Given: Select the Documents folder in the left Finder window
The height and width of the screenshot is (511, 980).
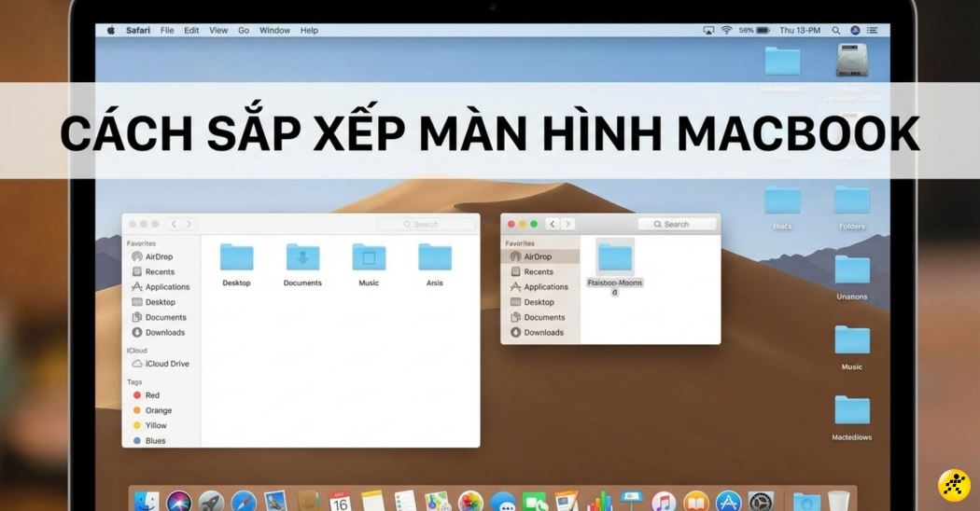Looking at the screenshot, I should click(x=302, y=263).
